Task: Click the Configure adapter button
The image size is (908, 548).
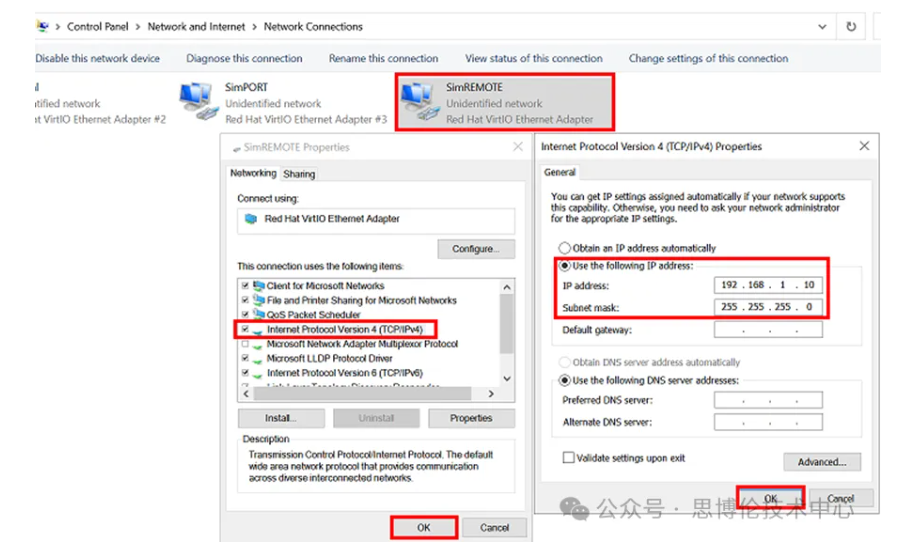Action: [x=476, y=249]
